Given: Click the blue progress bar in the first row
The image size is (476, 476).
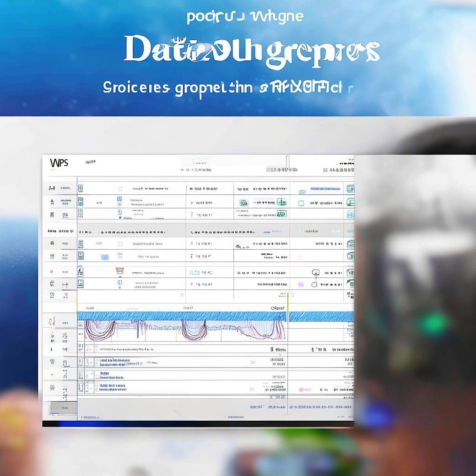Looking at the screenshot, I should tap(325, 189).
